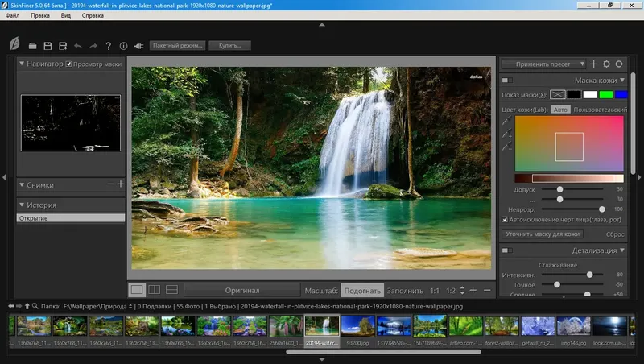Open help via question mark icon
Screen dimensions: 644x364
pos(109,46)
